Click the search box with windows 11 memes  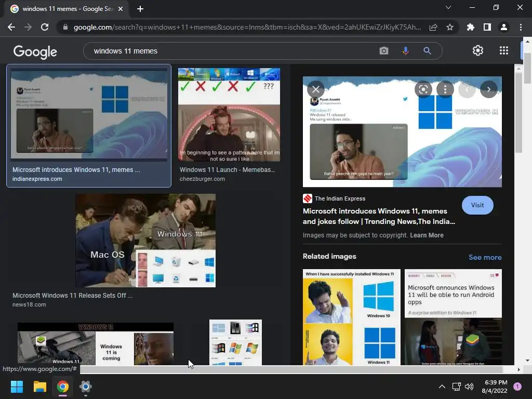231,51
